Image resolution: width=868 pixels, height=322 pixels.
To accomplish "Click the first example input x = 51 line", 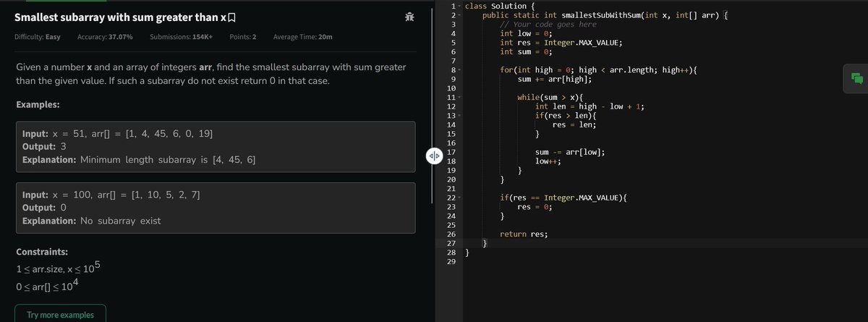I will click(x=118, y=134).
